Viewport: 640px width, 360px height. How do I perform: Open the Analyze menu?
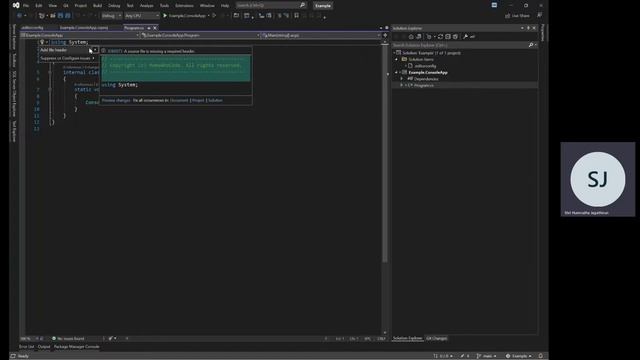point(147,6)
